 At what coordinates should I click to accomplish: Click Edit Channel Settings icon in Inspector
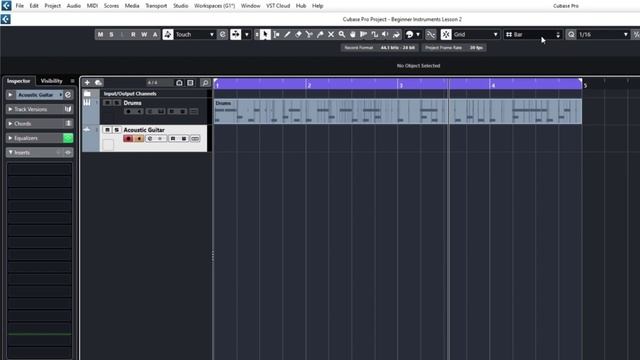point(68,95)
